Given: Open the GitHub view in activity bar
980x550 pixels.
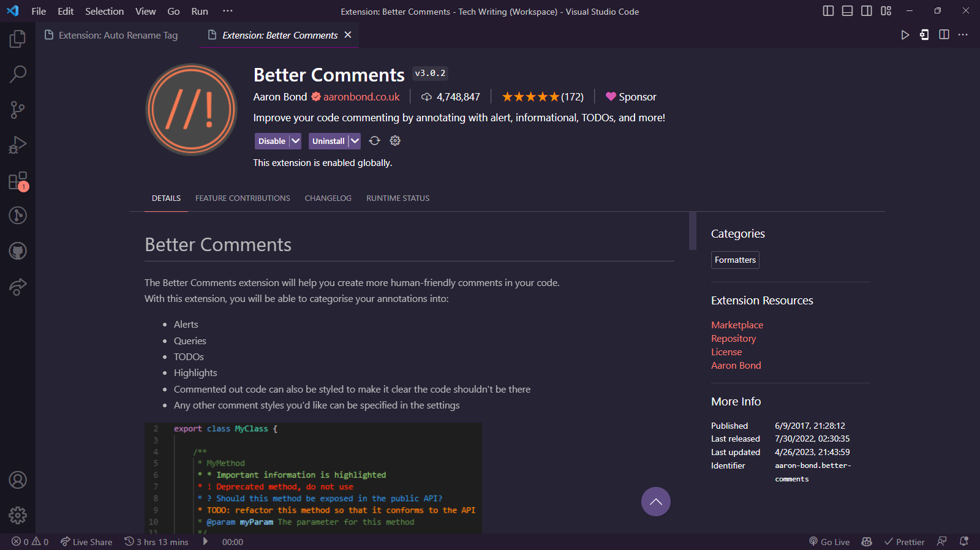Looking at the screenshot, I should point(18,251).
